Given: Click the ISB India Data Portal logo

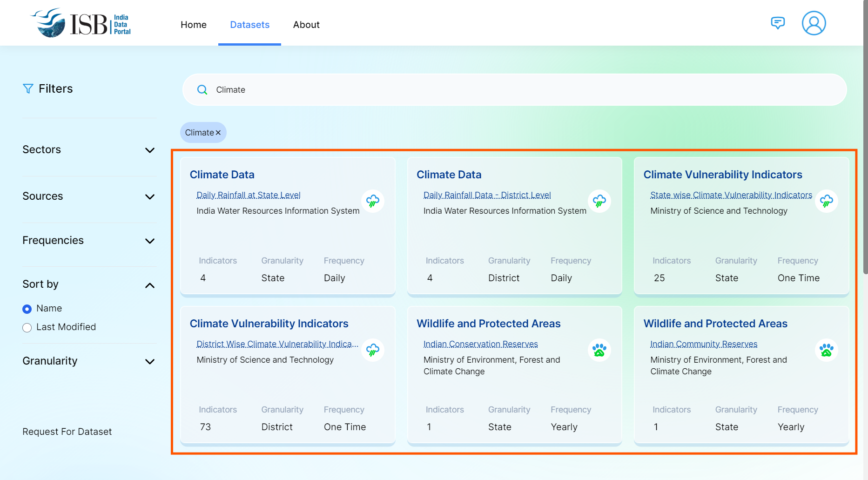Looking at the screenshot, I should [x=81, y=23].
